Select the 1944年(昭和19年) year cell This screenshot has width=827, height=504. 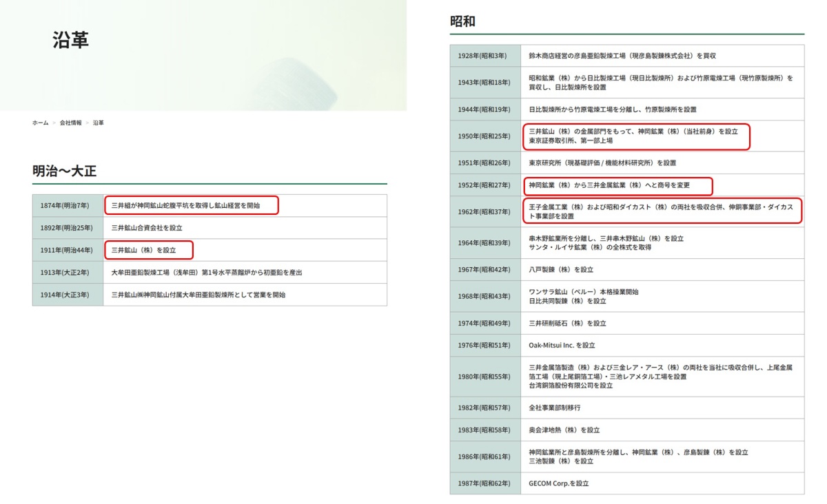click(x=485, y=109)
